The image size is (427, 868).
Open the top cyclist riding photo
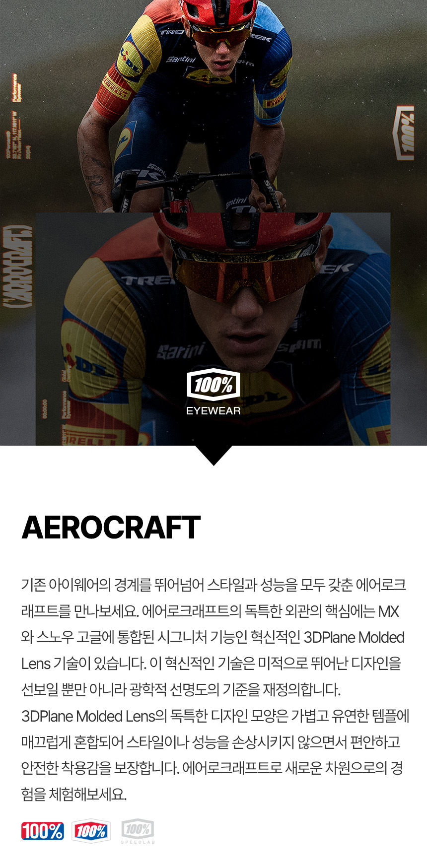(x=213, y=106)
